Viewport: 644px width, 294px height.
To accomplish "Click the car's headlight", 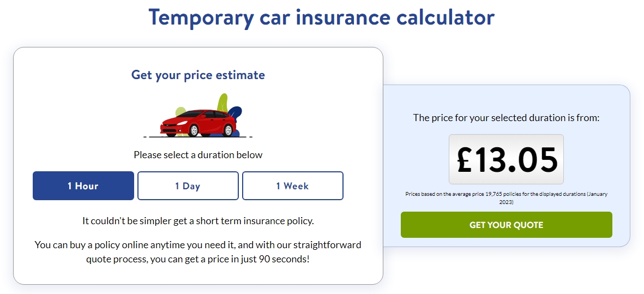I will [x=182, y=123].
